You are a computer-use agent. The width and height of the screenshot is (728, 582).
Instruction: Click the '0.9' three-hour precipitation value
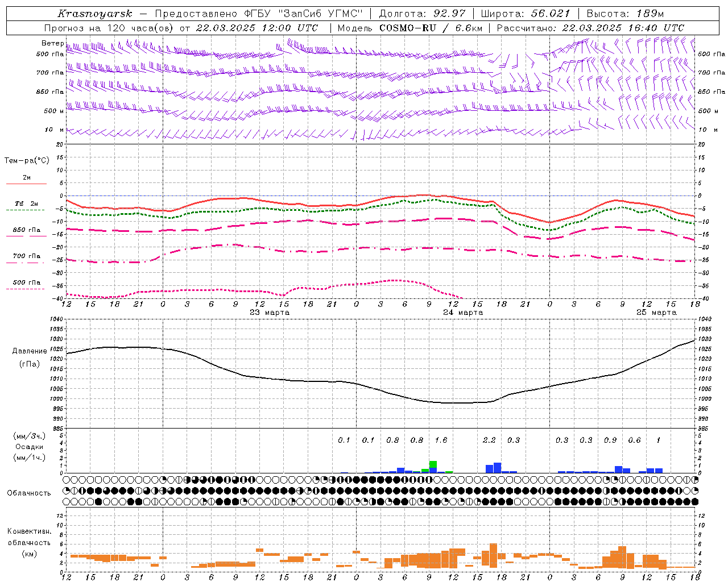pyautogui.click(x=610, y=440)
